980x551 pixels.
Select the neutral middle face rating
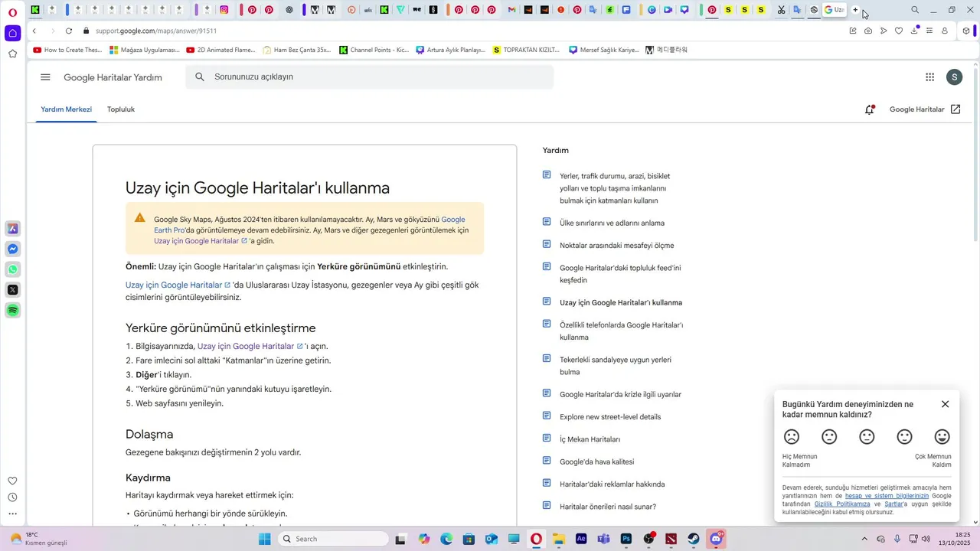tap(867, 437)
